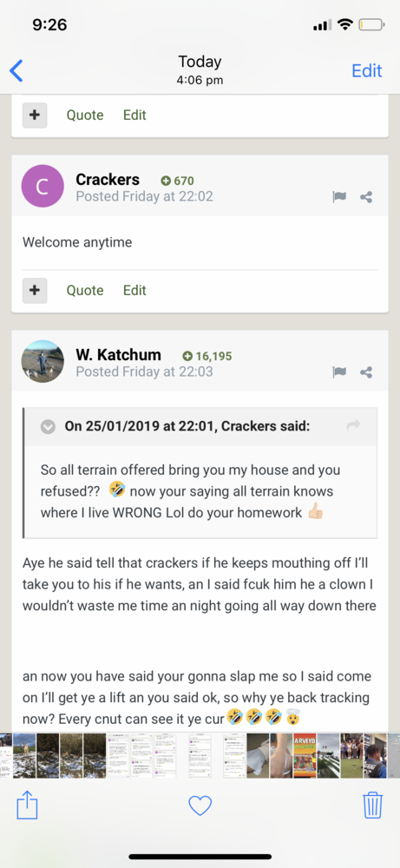Tap Edit in the top navigation bar
The image size is (400, 868).
[x=367, y=70]
